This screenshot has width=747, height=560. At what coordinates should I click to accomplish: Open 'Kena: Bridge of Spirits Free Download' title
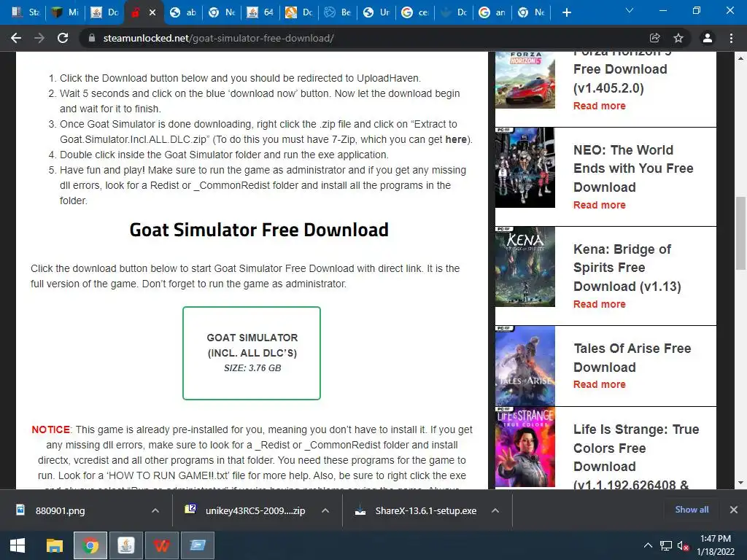point(627,268)
